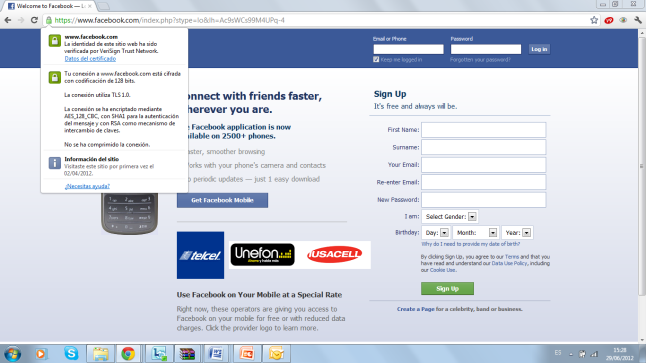Screen dimensions: 646x363
Task: Open the Forgotten your password link
Action: [480, 60]
